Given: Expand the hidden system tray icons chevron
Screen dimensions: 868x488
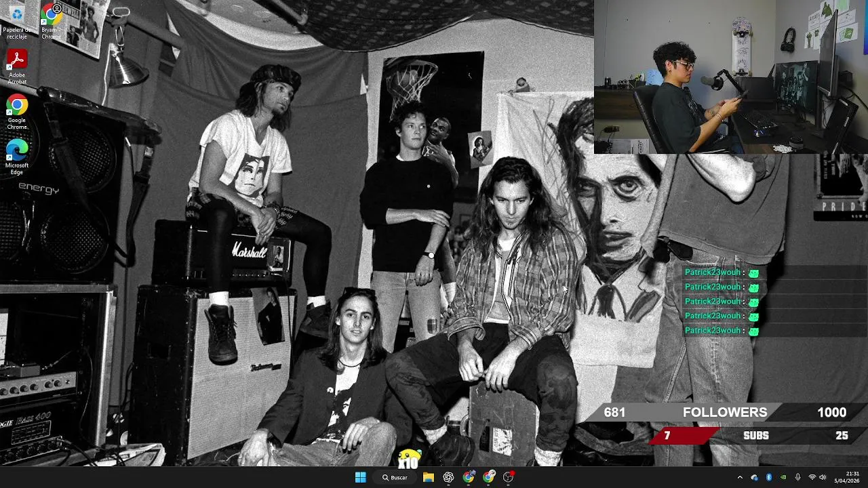Looking at the screenshot, I should point(740,477).
